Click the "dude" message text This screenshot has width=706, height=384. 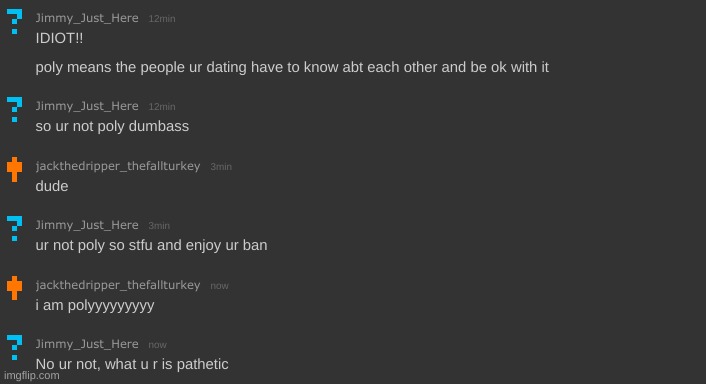click(x=52, y=186)
